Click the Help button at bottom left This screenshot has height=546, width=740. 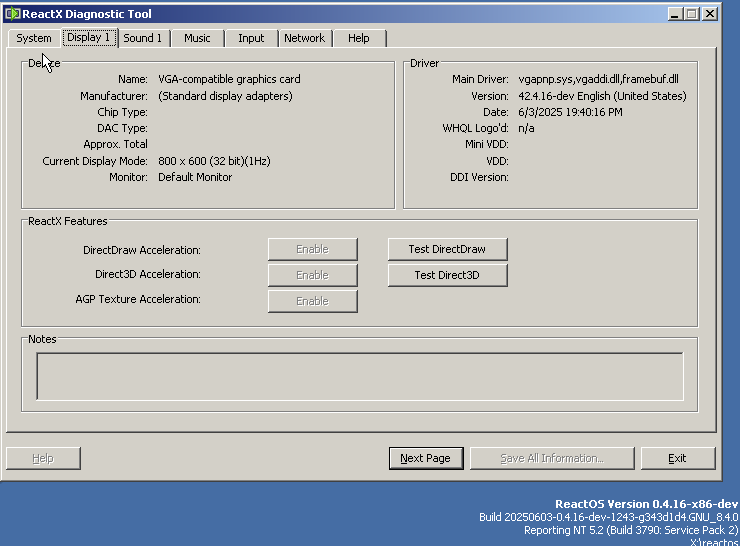[43, 458]
